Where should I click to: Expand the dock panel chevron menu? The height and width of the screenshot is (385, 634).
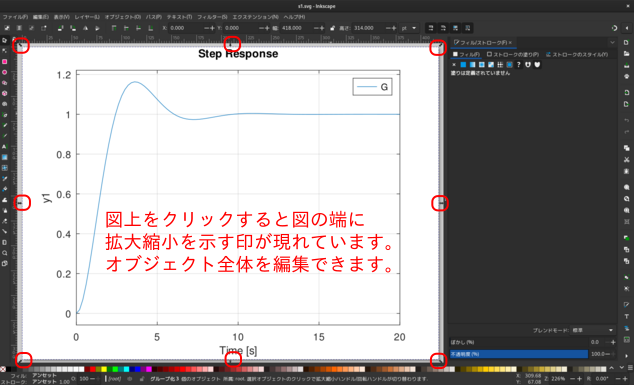(612, 42)
